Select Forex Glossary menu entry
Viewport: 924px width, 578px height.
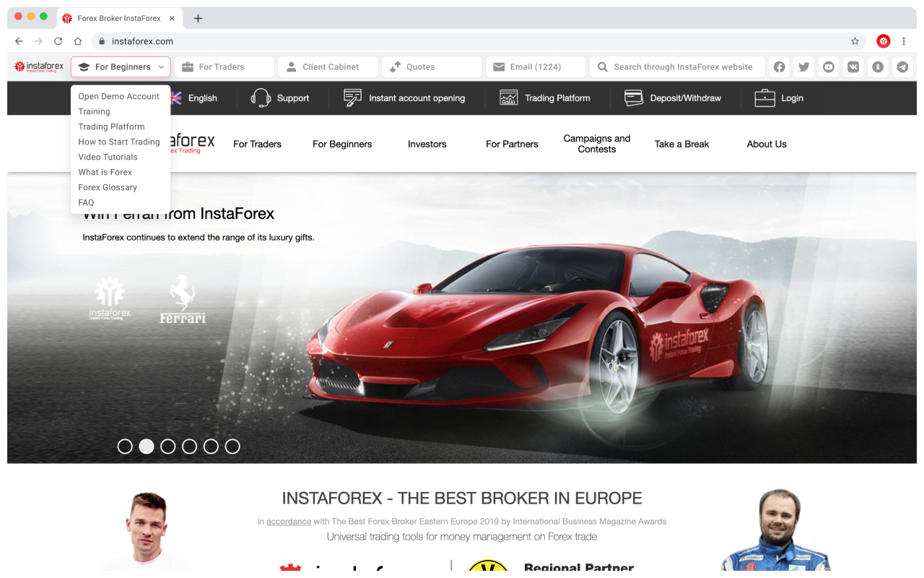click(108, 187)
